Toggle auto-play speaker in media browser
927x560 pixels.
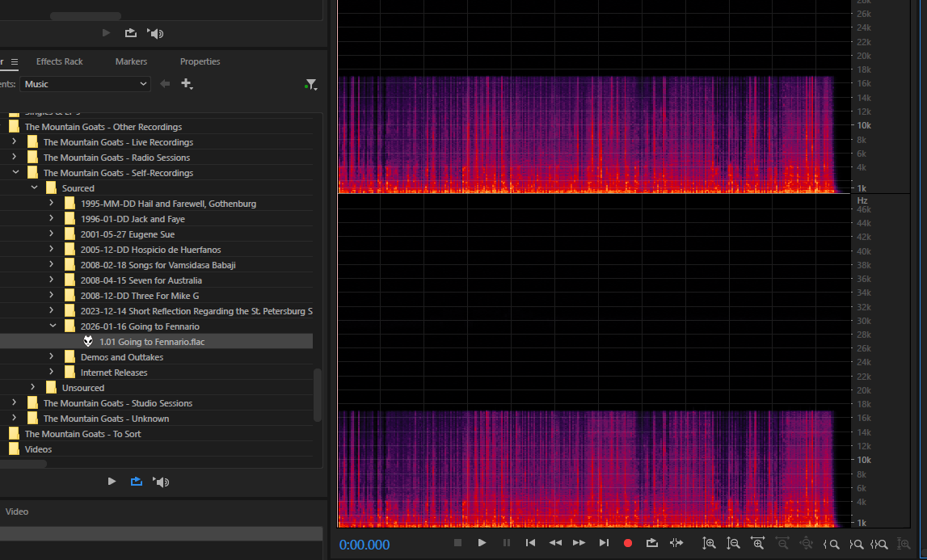coord(162,482)
